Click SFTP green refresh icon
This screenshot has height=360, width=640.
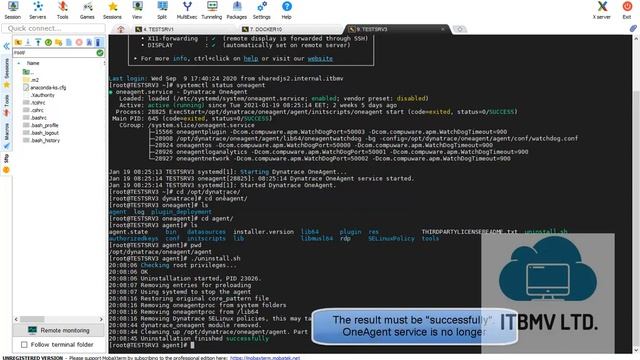pos(48,42)
